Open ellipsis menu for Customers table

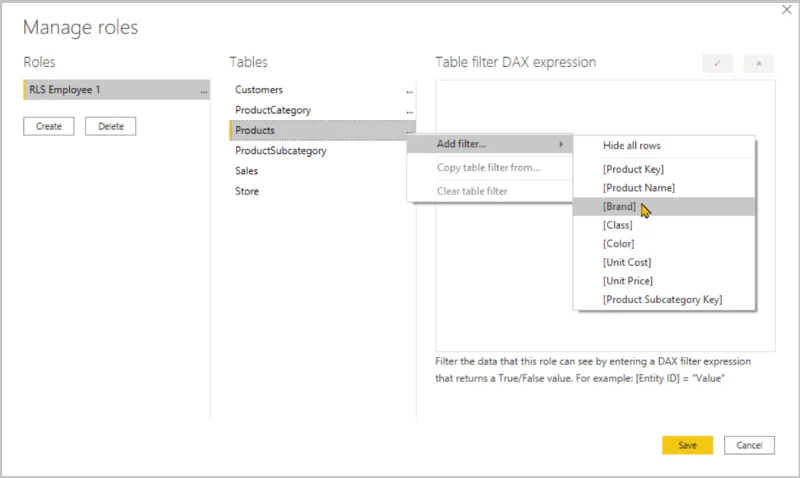409,91
